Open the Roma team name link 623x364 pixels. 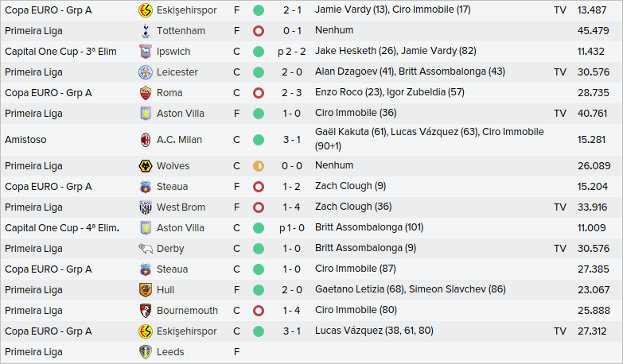point(169,93)
